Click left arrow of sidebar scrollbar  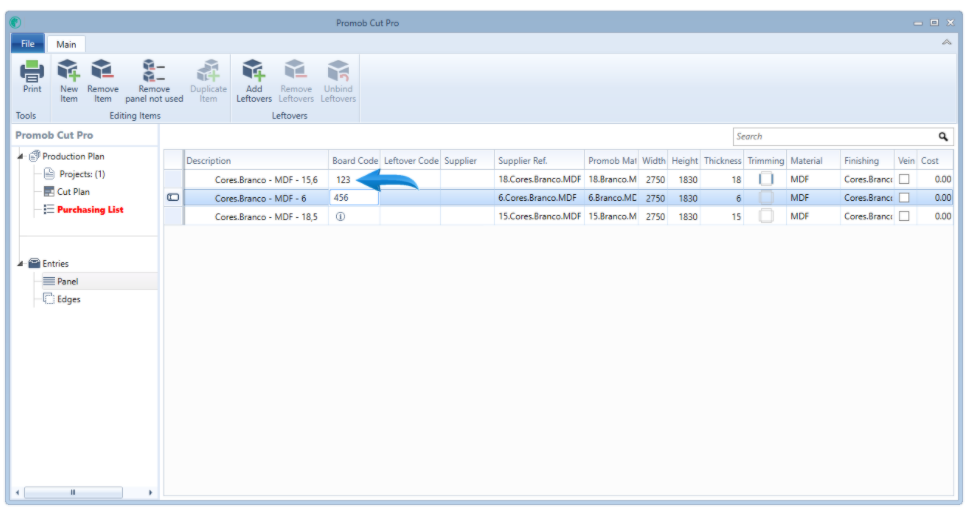[x=17, y=493]
